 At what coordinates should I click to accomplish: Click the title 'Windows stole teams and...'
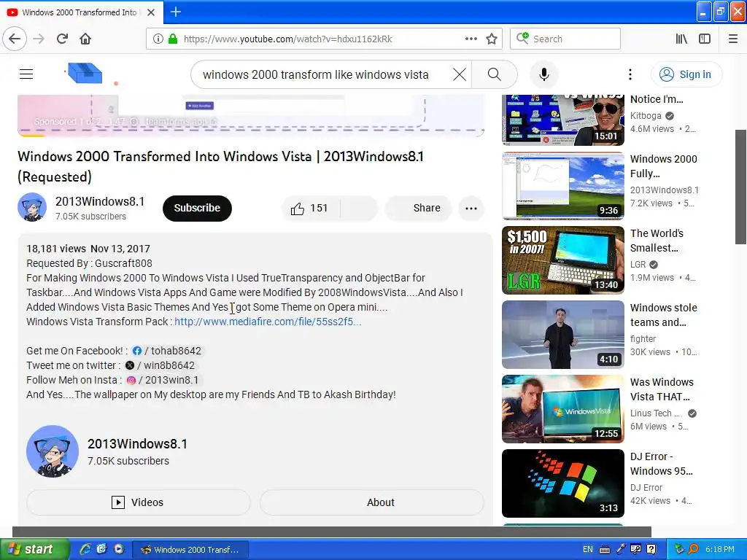(664, 315)
